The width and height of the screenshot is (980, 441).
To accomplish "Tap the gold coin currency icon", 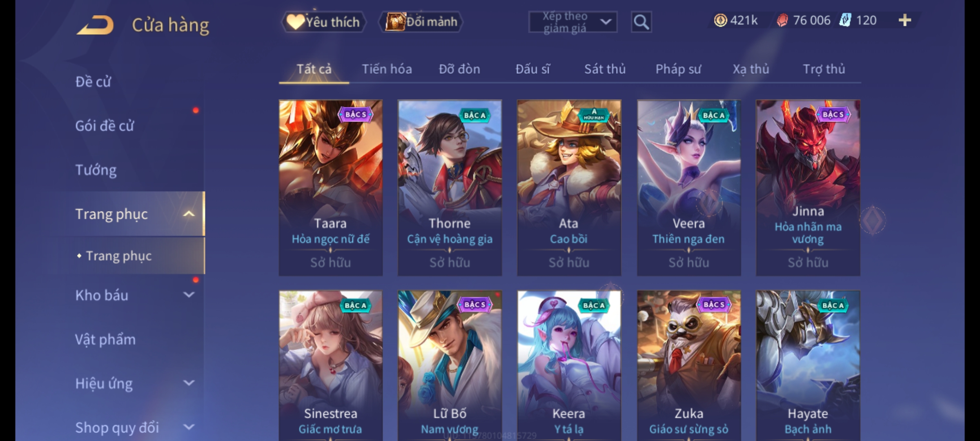I will pyautogui.click(x=720, y=20).
